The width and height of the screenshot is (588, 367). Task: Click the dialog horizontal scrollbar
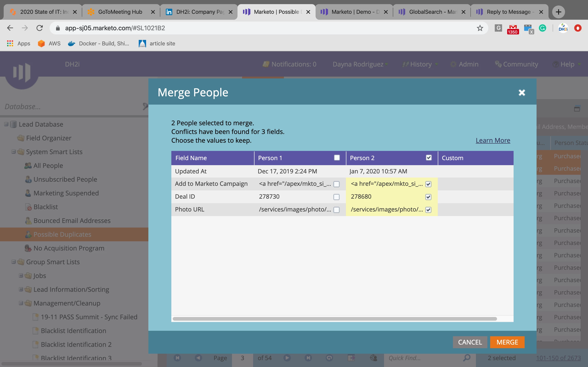pyautogui.click(x=334, y=319)
